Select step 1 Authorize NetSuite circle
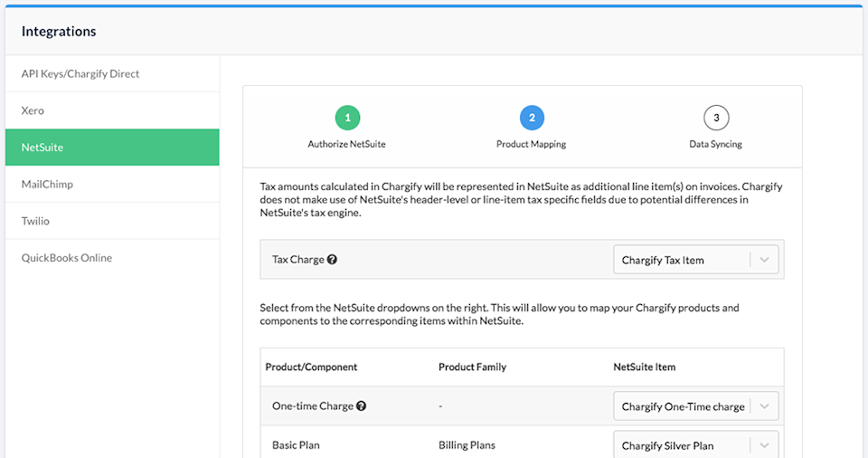 point(347,118)
